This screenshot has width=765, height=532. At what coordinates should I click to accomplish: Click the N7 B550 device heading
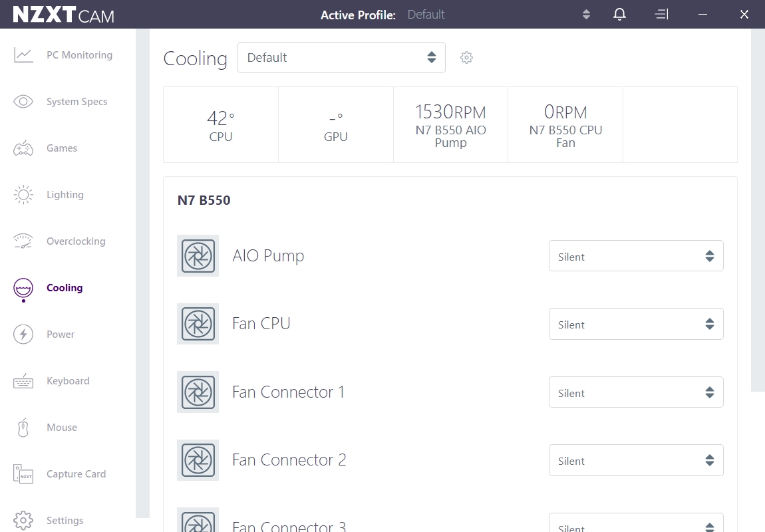[x=204, y=200]
